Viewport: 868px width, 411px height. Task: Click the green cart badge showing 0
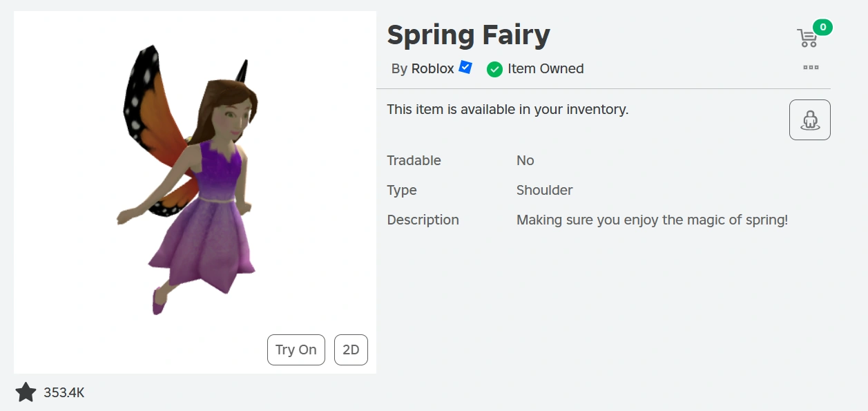[x=822, y=27]
